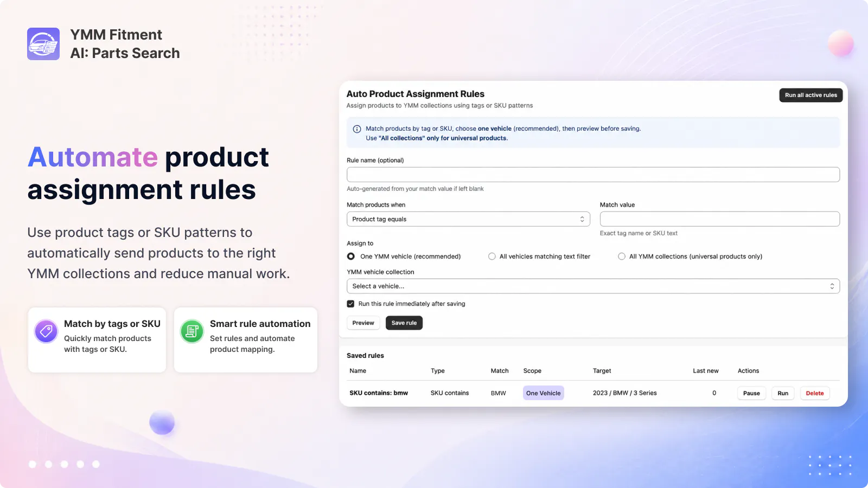Click the 'SKU contains' type cell
The height and width of the screenshot is (488, 868).
[x=450, y=393]
